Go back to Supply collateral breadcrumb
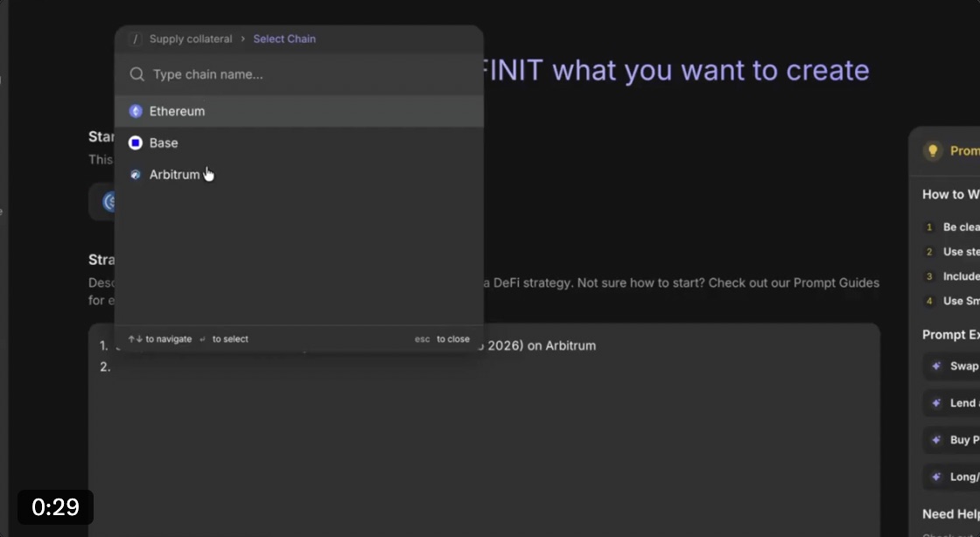The height and width of the screenshot is (537, 980). pyautogui.click(x=191, y=38)
